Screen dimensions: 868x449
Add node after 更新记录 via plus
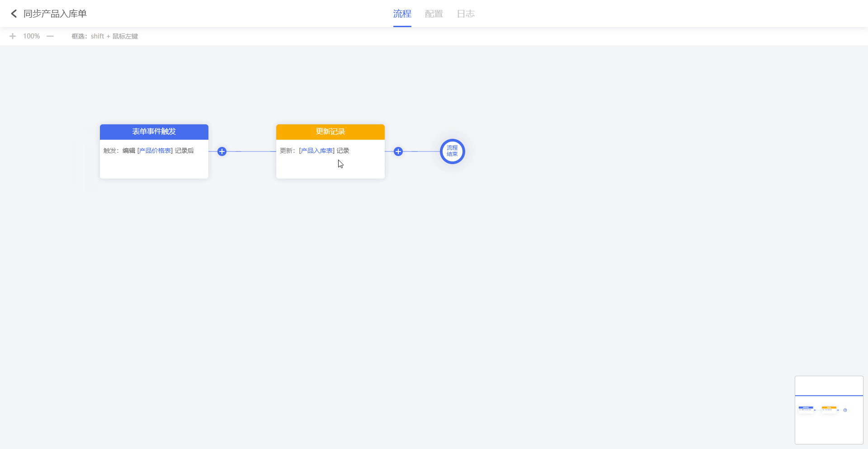(x=398, y=151)
